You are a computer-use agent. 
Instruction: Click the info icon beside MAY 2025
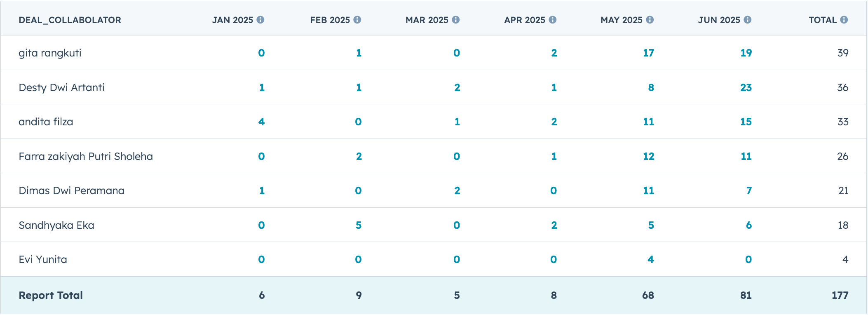click(650, 20)
